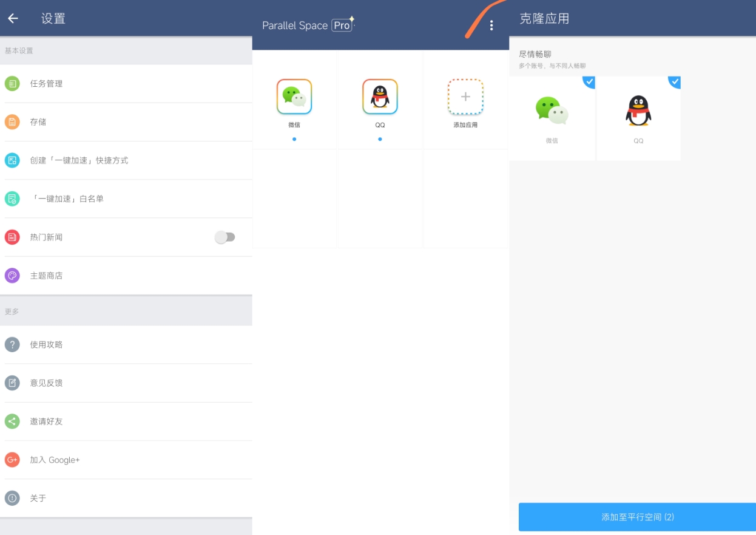Click the 加入 Google+ icon

tap(12, 460)
